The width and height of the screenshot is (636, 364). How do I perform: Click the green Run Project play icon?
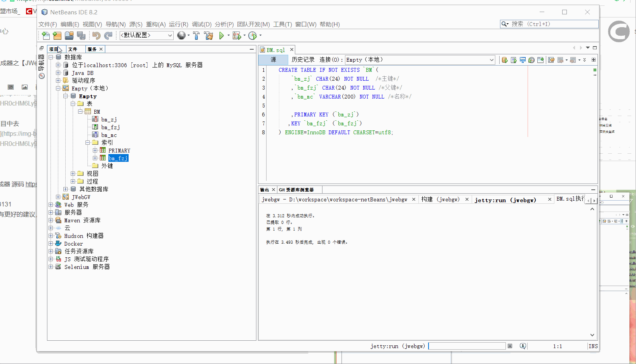pyautogui.click(x=221, y=36)
